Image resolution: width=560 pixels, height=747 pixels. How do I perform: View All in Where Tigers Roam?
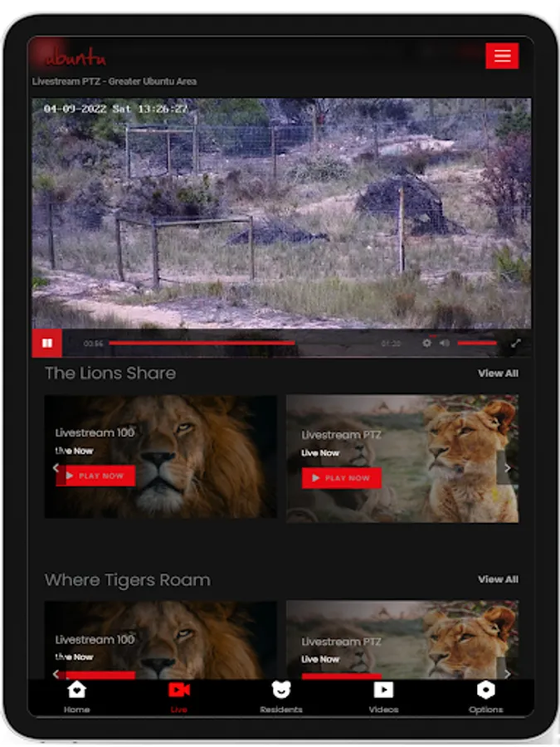pos(498,579)
